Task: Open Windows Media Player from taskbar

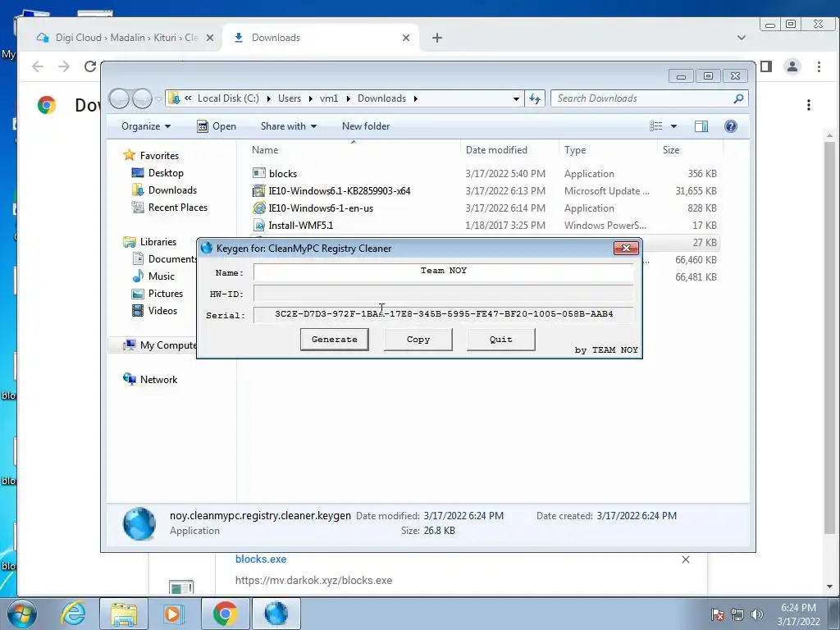Action: coord(173,614)
